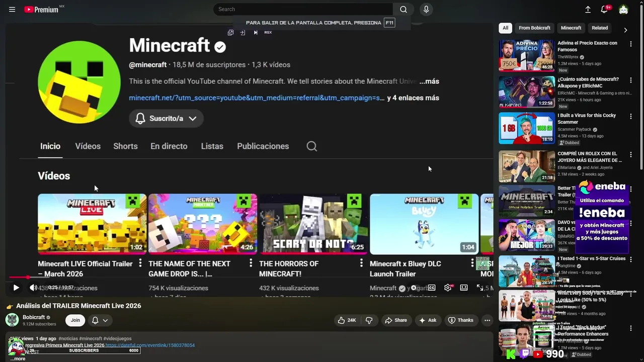Click the Ask button under the video

pos(428,320)
